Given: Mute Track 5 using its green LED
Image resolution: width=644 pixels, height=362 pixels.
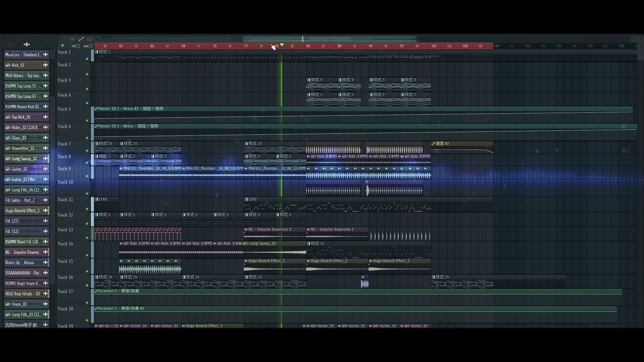Looking at the screenshot, I should pos(87,121).
